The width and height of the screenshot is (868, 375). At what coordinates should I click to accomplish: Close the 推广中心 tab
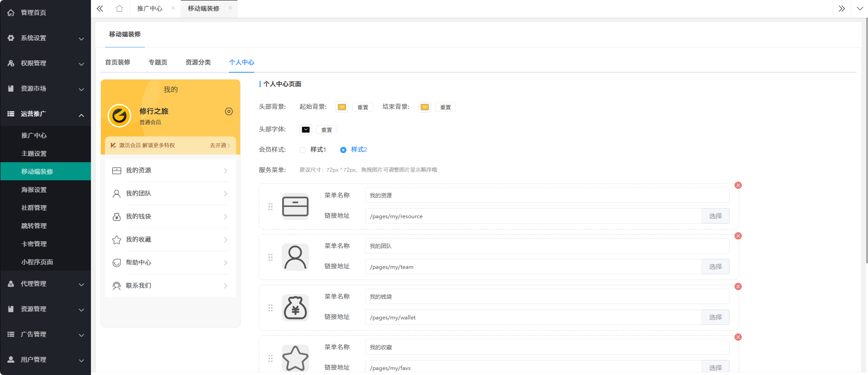(x=173, y=8)
